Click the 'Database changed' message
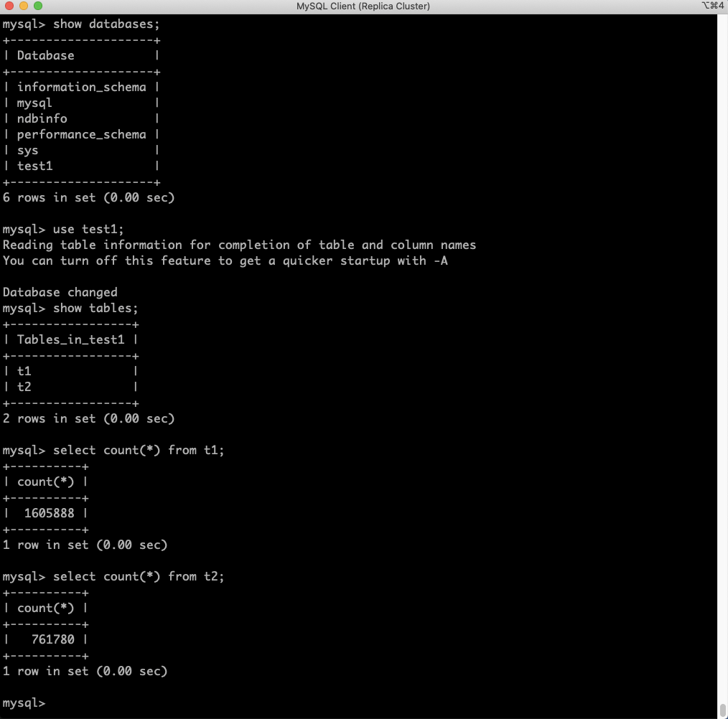This screenshot has width=728, height=719. pos(60,293)
